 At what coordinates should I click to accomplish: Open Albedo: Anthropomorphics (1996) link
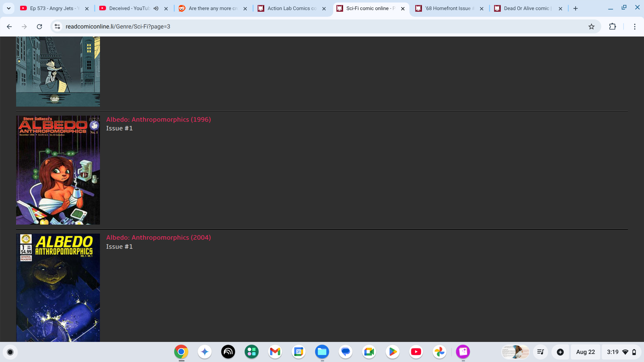tap(158, 120)
